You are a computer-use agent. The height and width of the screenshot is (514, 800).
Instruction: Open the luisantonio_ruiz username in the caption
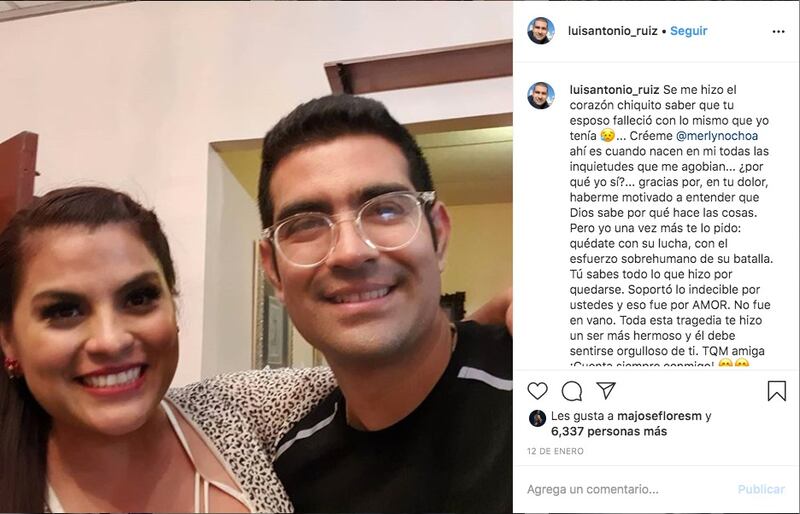coord(614,90)
